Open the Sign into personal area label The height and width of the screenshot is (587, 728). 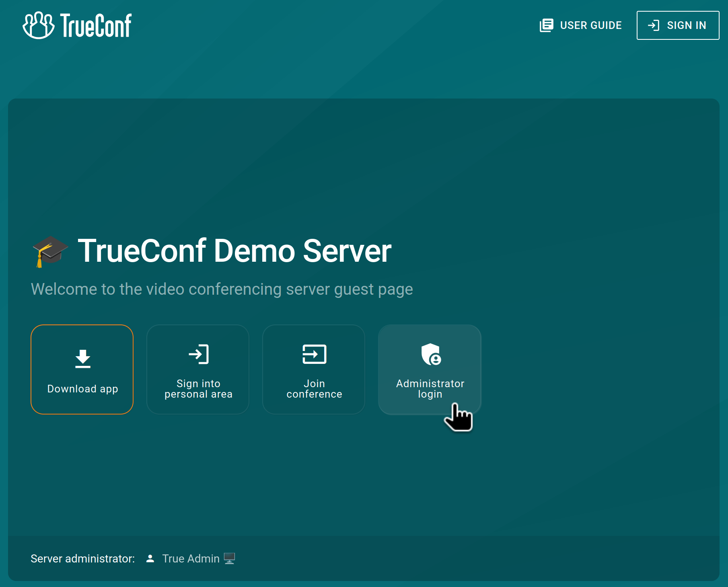[198, 389]
